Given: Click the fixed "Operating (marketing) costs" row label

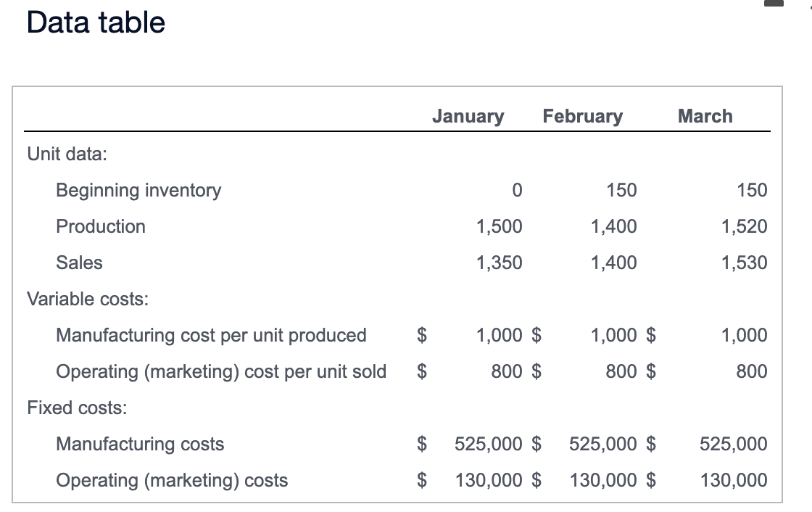Looking at the screenshot, I should (x=172, y=480).
